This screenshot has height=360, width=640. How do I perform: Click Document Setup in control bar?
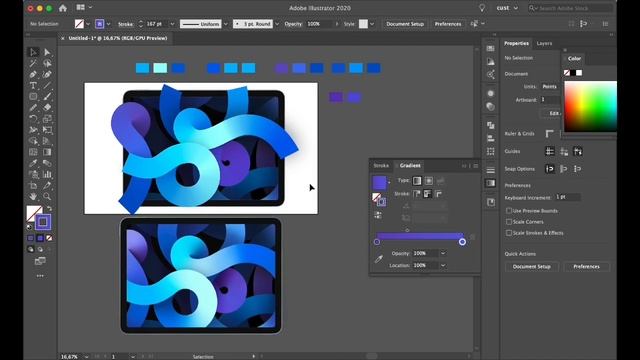click(405, 24)
